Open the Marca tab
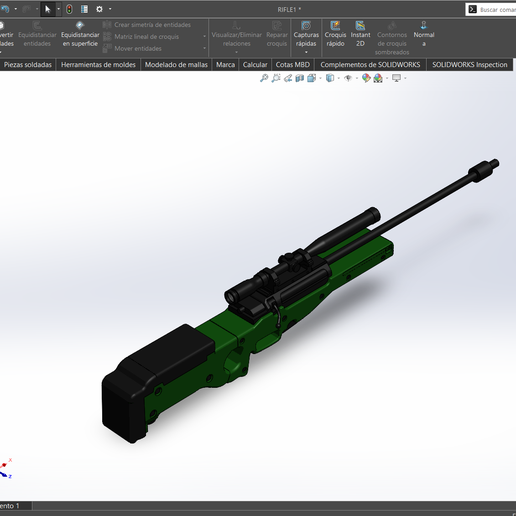The width and height of the screenshot is (516, 516). tap(225, 65)
